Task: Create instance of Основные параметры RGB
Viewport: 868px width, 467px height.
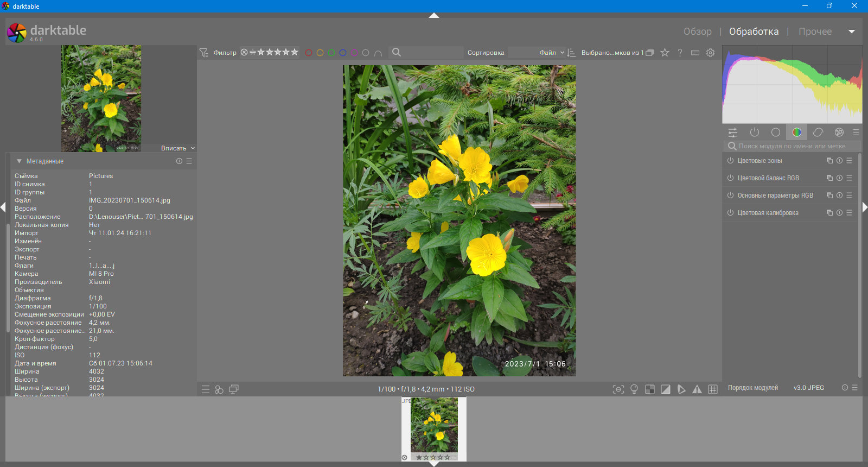Action: tap(829, 195)
